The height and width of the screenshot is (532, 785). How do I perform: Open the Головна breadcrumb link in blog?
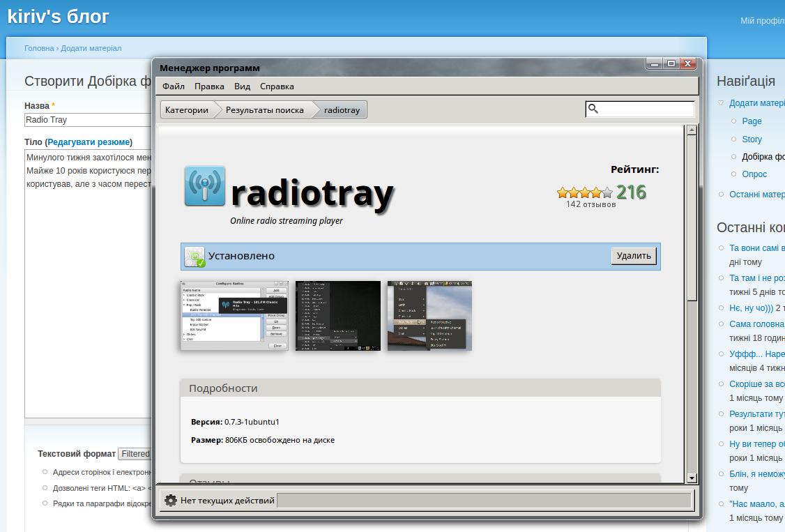coord(39,49)
